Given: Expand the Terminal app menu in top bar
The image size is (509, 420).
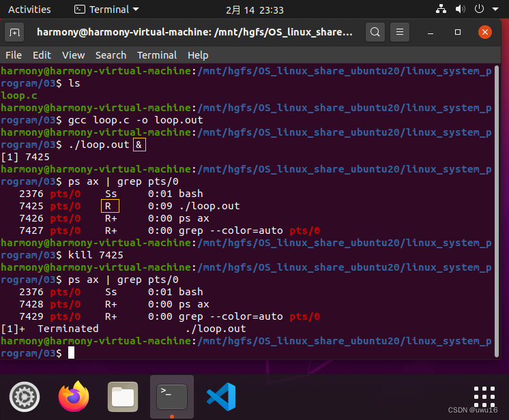Looking at the screenshot, I should (x=106, y=10).
